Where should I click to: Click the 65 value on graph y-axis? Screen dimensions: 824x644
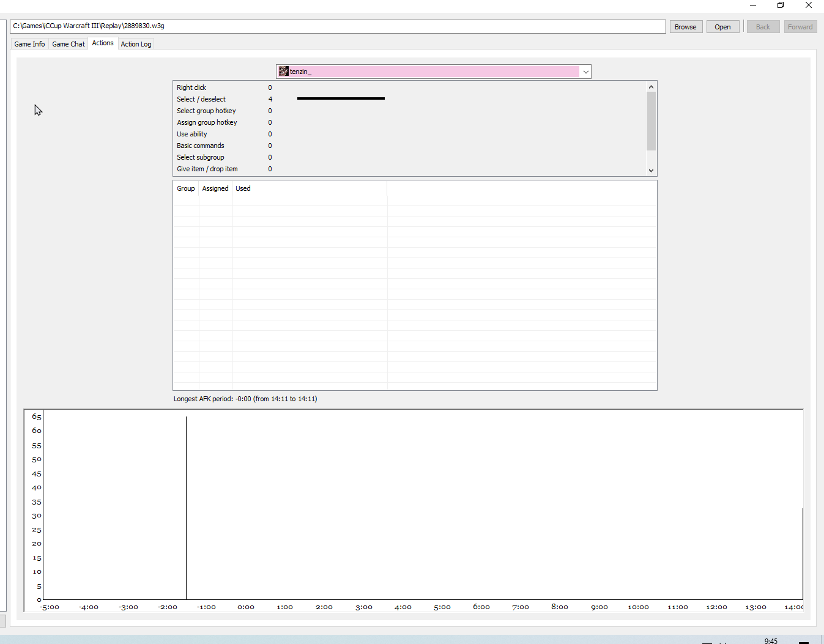pyautogui.click(x=37, y=417)
